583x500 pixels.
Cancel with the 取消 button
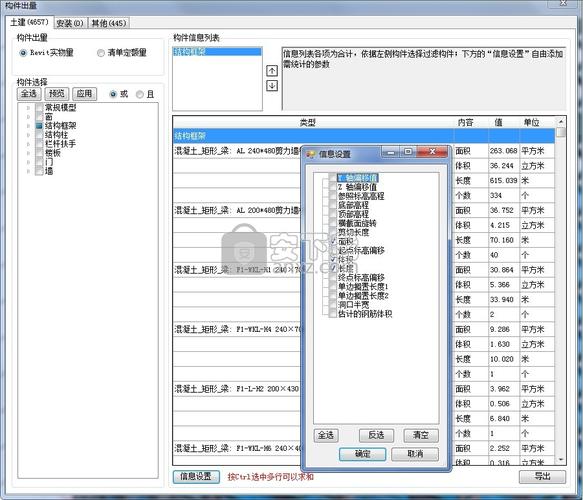tap(415, 454)
